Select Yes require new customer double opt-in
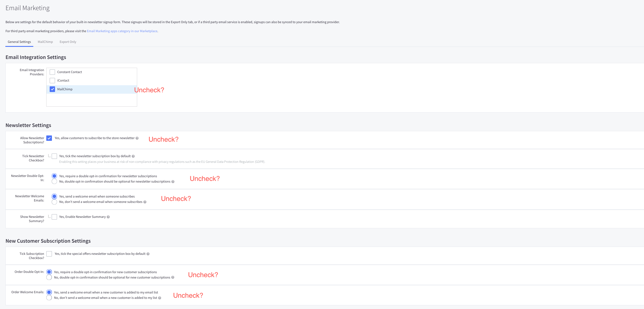This screenshot has width=644, height=309. [49, 272]
